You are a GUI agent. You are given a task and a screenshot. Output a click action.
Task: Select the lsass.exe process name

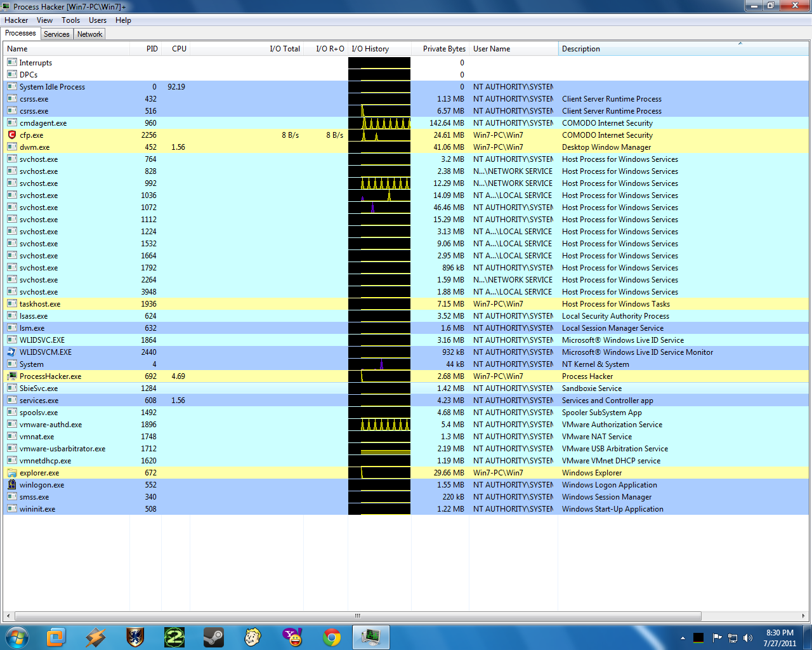point(34,316)
